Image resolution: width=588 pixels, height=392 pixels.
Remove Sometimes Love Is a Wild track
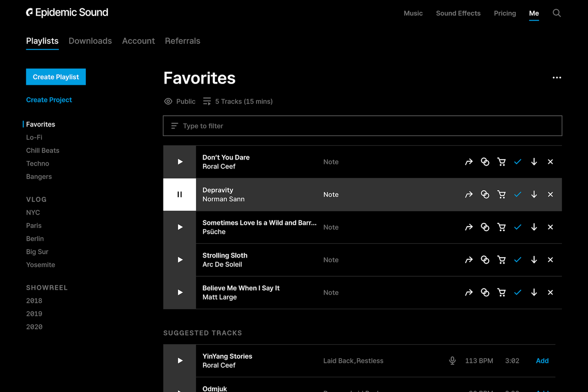tap(550, 227)
